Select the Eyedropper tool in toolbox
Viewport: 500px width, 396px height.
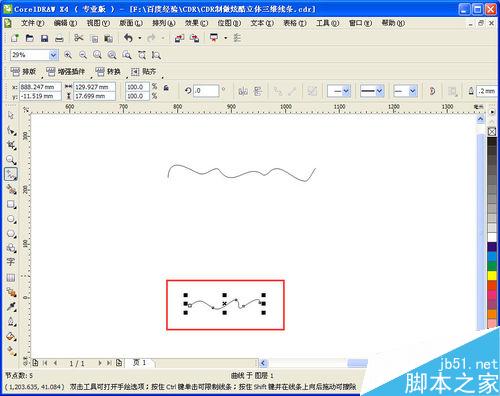pyautogui.click(x=11, y=307)
